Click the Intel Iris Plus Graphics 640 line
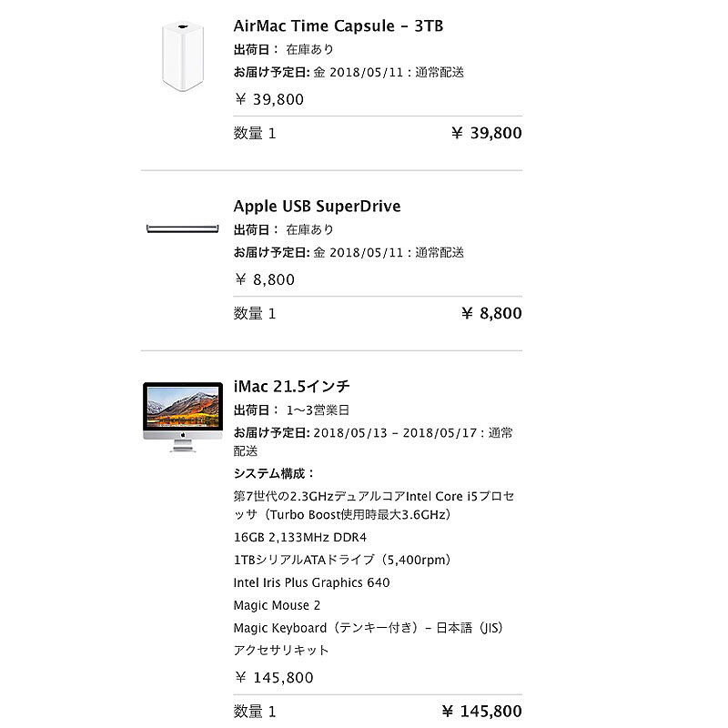 pyautogui.click(x=311, y=582)
